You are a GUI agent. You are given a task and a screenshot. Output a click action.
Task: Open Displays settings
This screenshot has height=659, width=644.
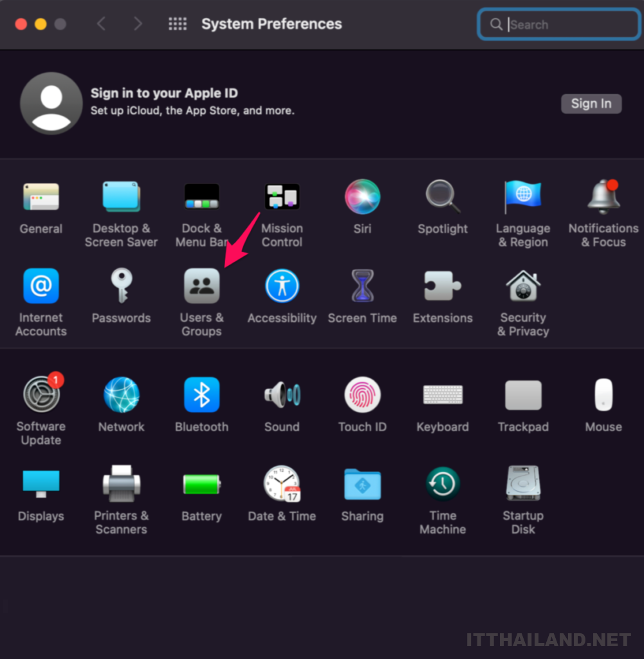coord(41,483)
